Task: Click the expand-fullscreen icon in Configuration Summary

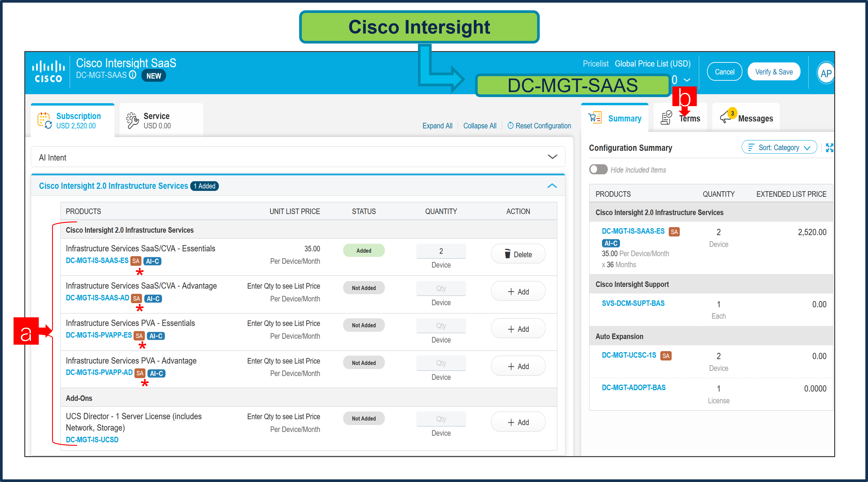Action: pyautogui.click(x=829, y=148)
